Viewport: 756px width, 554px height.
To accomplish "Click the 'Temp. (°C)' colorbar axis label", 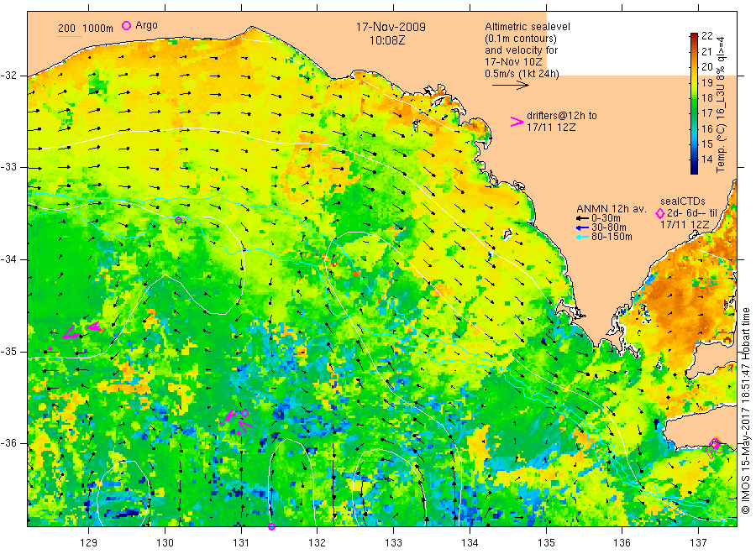I will pyautogui.click(x=721, y=148).
